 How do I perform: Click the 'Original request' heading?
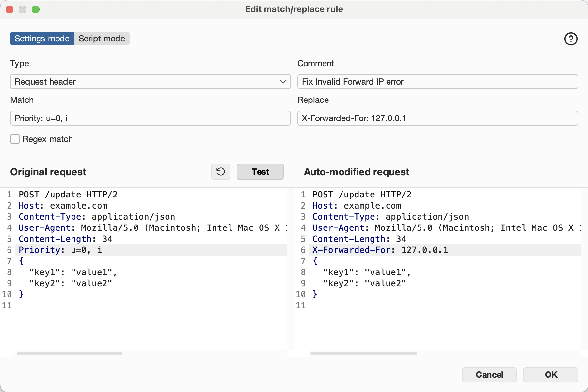pyautogui.click(x=48, y=172)
